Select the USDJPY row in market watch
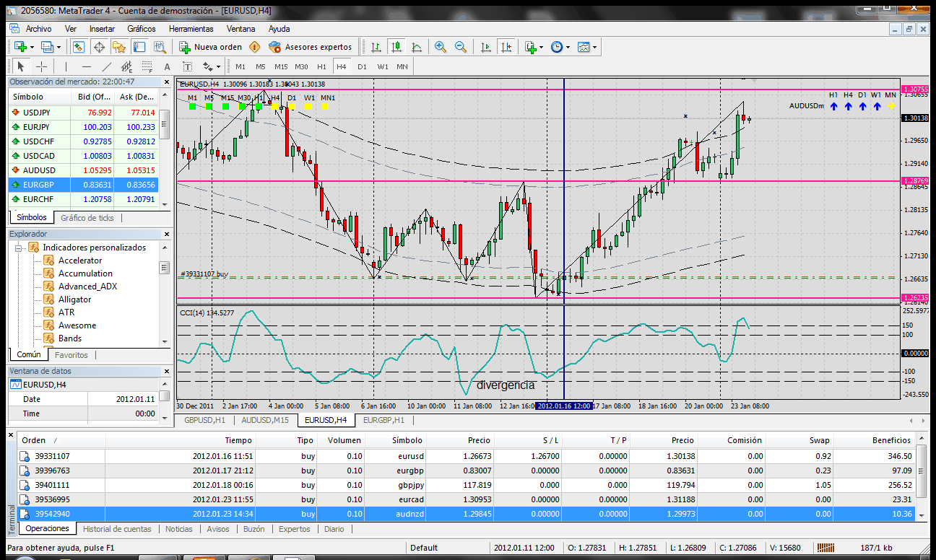The image size is (936, 560). 84,113
